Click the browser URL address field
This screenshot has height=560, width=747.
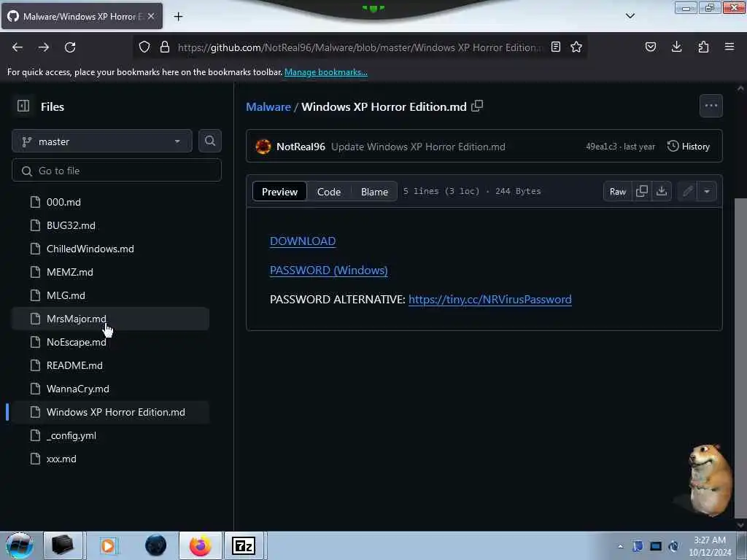pyautogui.click(x=360, y=47)
